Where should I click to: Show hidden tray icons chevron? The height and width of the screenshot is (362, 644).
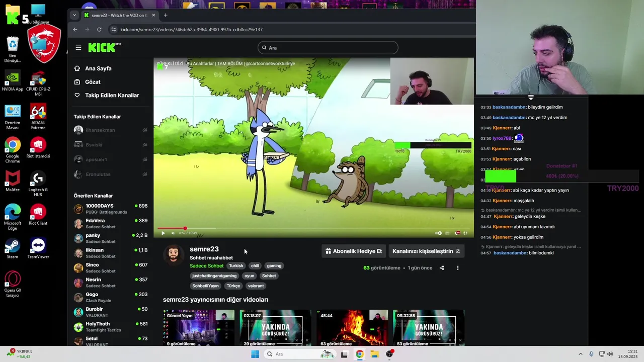580,354
